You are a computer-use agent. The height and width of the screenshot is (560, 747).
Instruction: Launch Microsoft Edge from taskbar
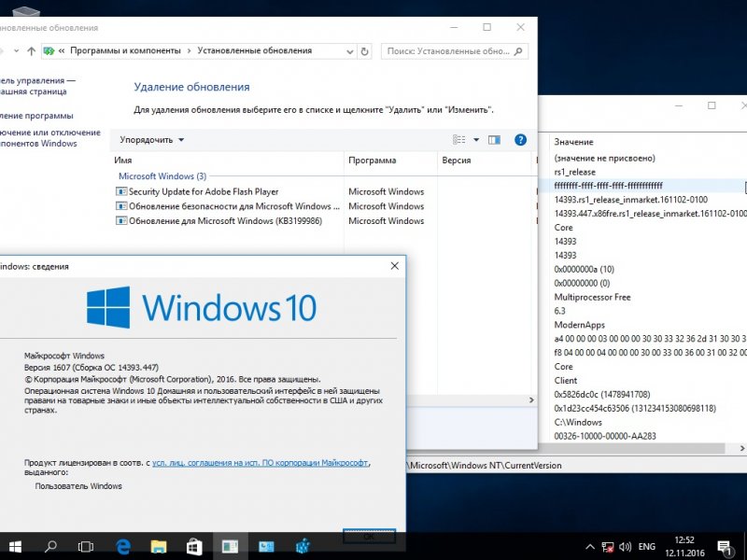123,546
